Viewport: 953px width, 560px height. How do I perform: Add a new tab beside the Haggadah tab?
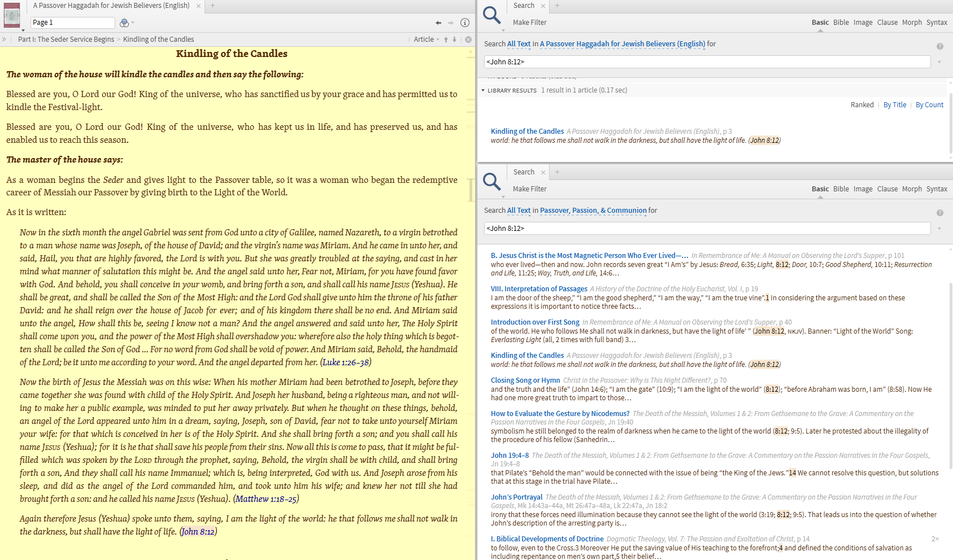[x=213, y=6]
